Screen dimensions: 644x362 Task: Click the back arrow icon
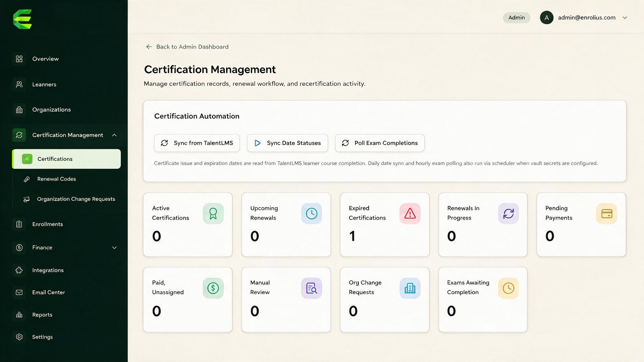pos(149,47)
